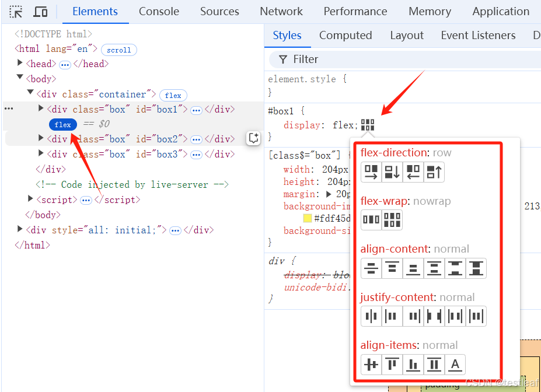The width and height of the screenshot is (541, 392).
Task: Show collapsed content ellipsis in box3 div
Action: pyautogui.click(x=196, y=155)
